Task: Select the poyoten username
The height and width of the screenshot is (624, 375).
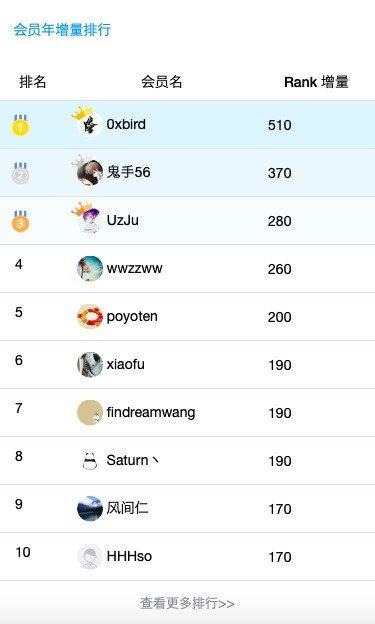Action: [x=132, y=317]
